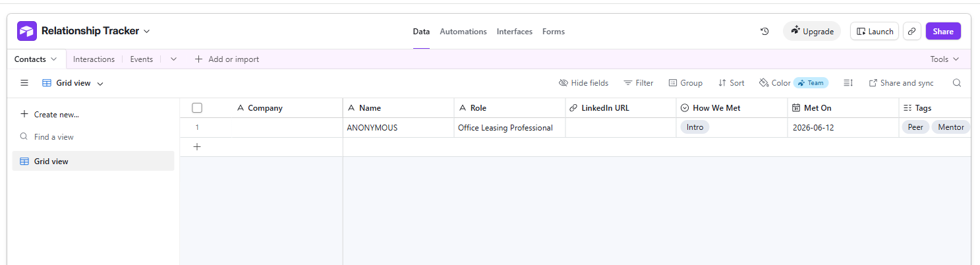Click the 2026-06-12 date cell
The image size is (980, 265).
(x=844, y=128)
